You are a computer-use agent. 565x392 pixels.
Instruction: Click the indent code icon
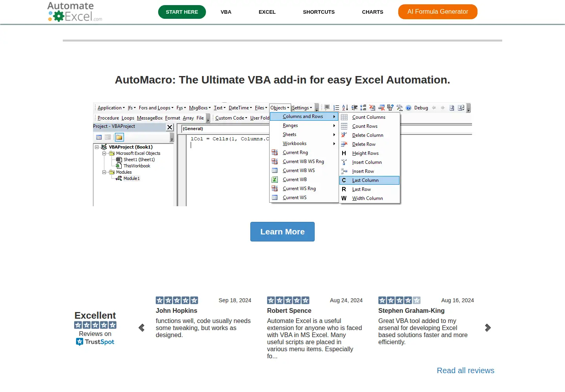pyautogui.click(x=354, y=108)
